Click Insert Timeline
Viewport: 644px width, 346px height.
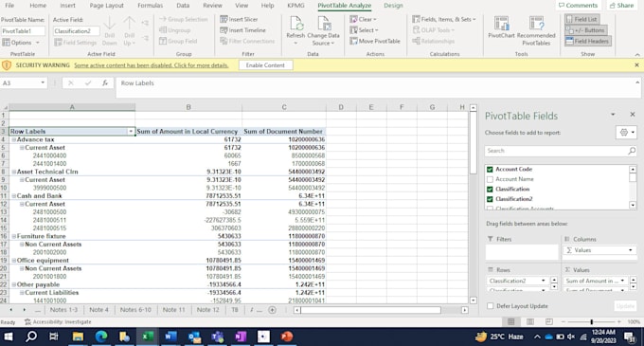click(x=242, y=30)
